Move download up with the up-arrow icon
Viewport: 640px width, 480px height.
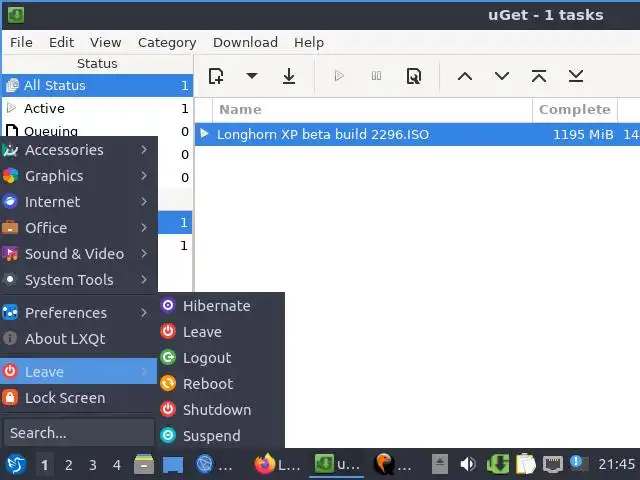coord(465,76)
